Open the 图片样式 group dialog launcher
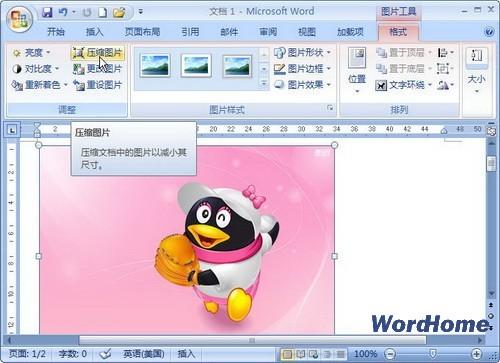The width and height of the screenshot is (500, 363). tap(330, 108)
